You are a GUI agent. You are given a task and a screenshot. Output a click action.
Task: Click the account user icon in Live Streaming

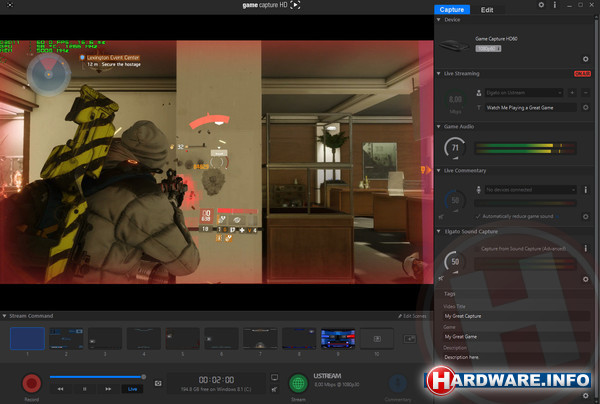[x=479, y=93]
